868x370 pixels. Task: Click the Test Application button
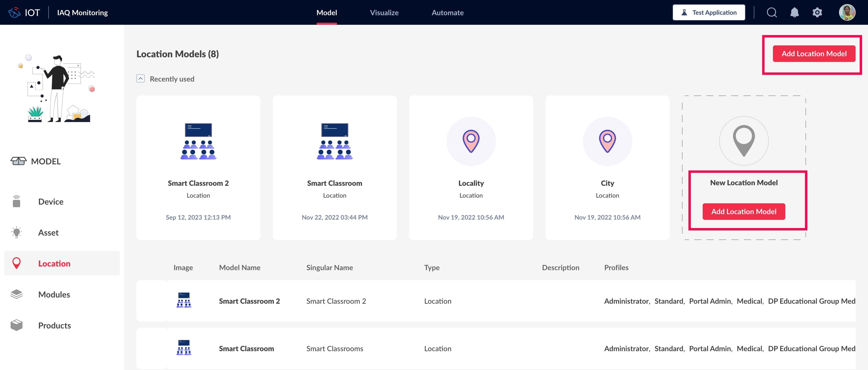709,12
